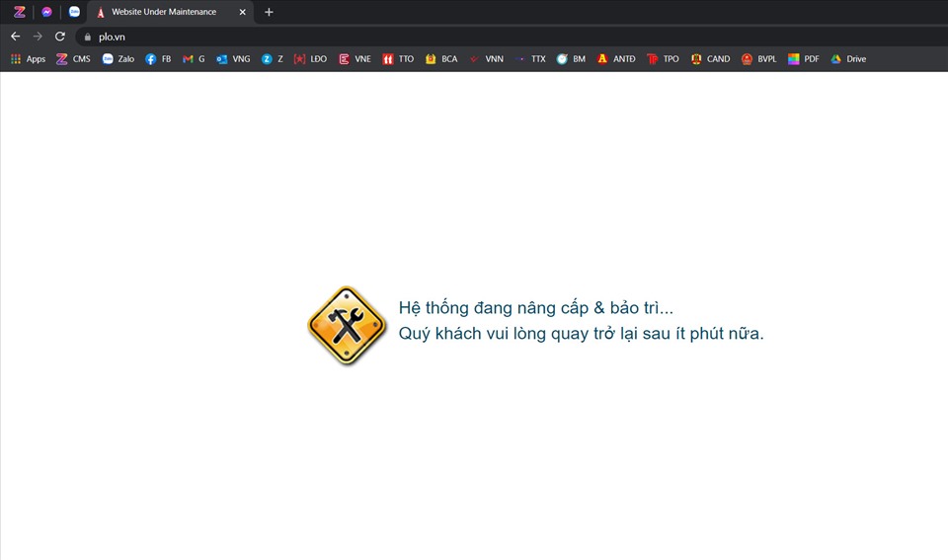Open the BVPL bookmark
Image resolution: width=948 pixels, height=560 pixels.
tap(758, 58)
